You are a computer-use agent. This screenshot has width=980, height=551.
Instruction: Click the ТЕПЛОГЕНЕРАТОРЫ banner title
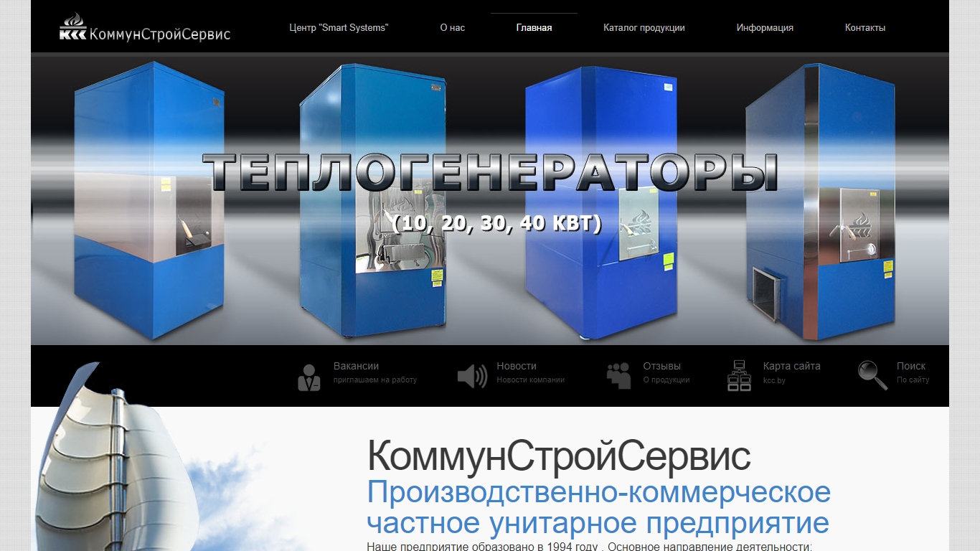(x=491, y=172)
